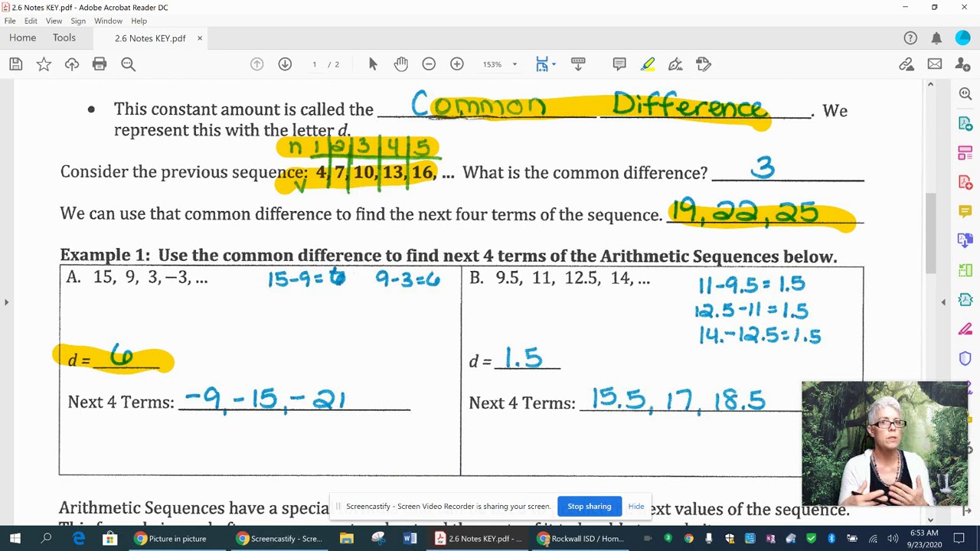Open the Screencastify Chrome taskbar item
Image resolution: width=980 pixels, height=551 pixels.
coord(280,539)
